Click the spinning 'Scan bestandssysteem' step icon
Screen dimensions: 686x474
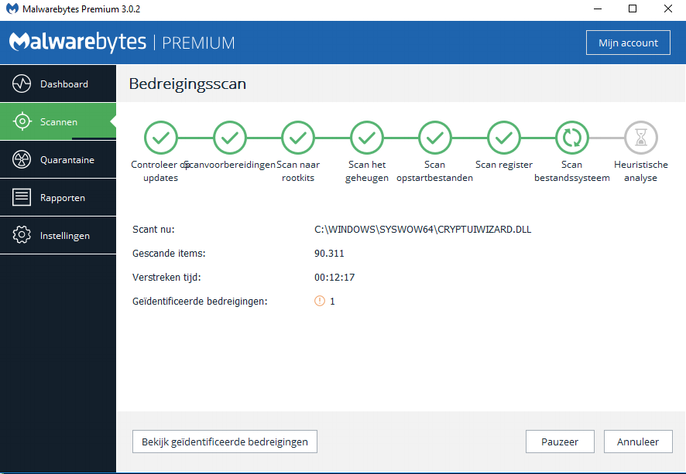point(571,137)
